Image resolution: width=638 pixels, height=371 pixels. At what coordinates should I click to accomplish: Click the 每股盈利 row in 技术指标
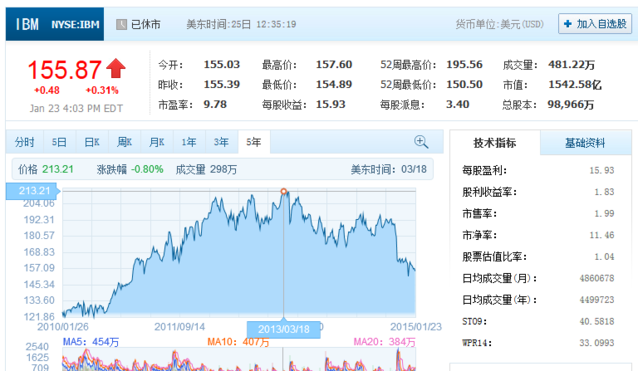pyautogui.click(x=538, y=170)
